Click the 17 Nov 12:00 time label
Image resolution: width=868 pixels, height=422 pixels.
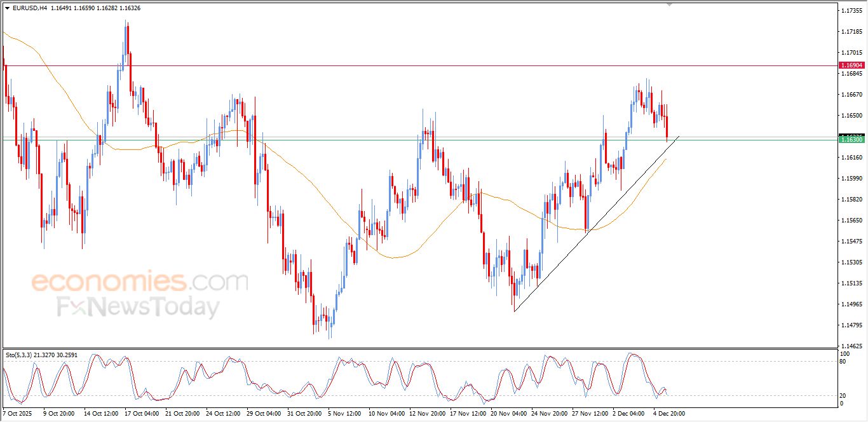pos(466,414)
